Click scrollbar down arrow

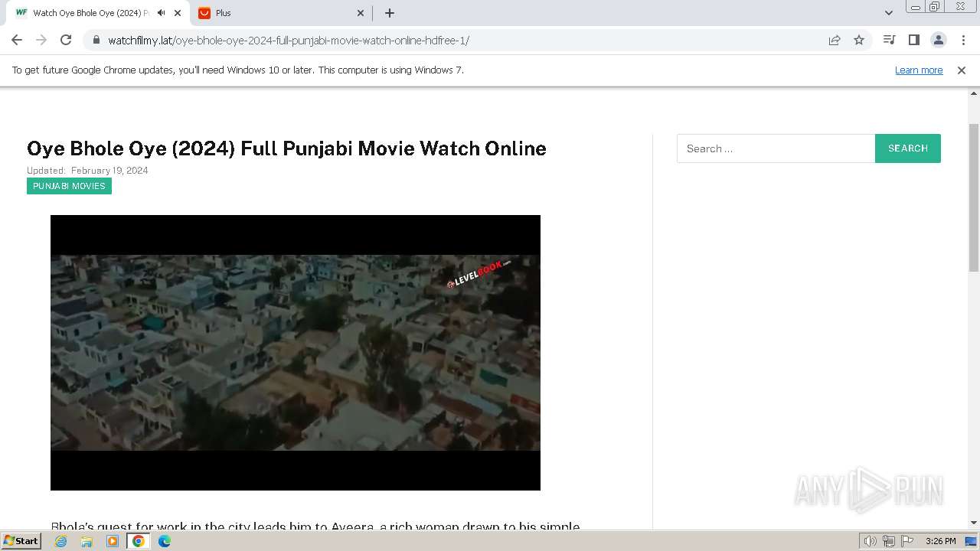click(974, 523)
